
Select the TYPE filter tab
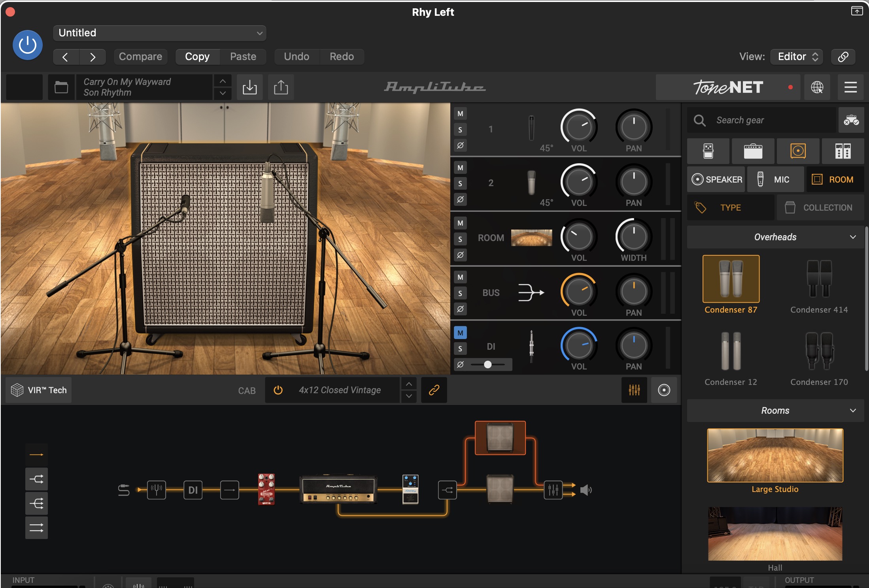pyautogui.click(x=731, y=207)
